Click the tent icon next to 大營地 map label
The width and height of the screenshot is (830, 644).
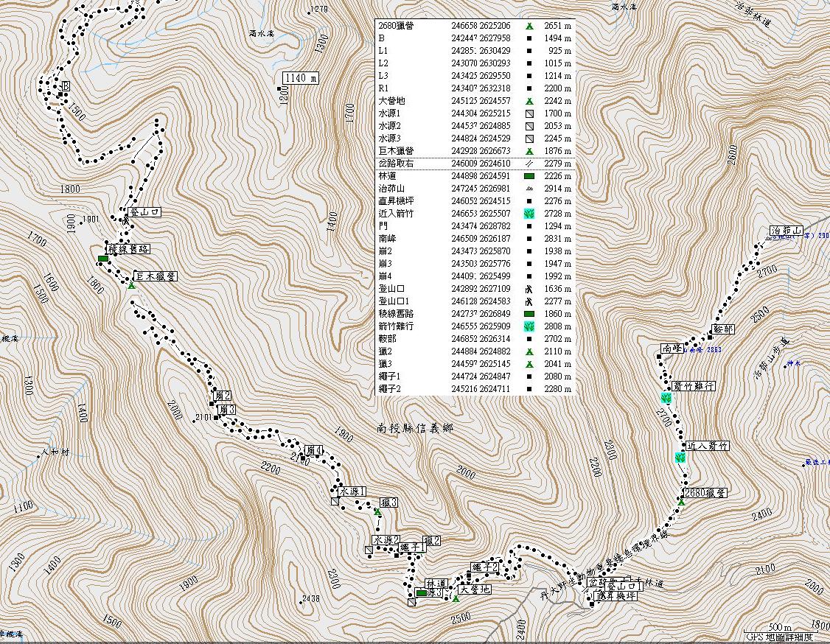[456, 598]
